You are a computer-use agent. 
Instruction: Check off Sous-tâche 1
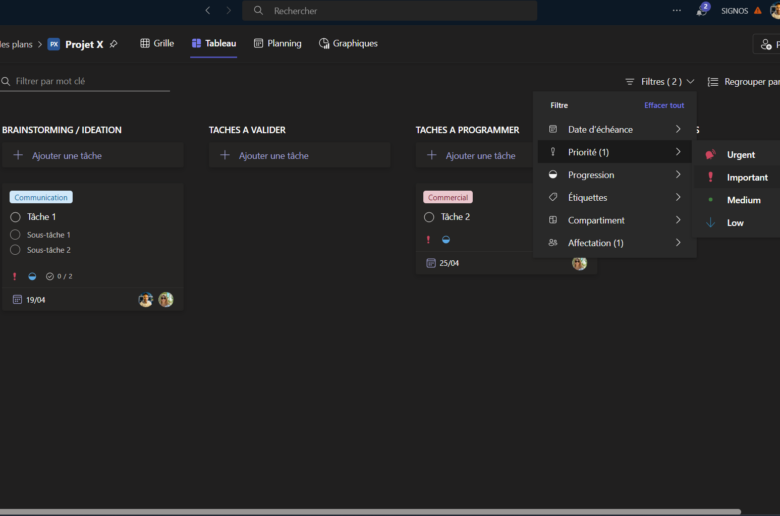[x=15, y=235]
